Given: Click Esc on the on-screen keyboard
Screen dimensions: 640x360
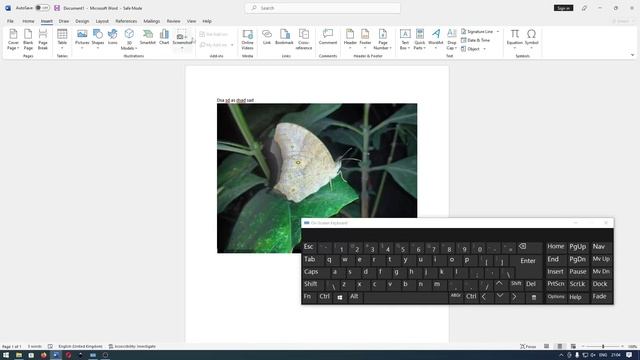Looking at the screenshot, I should tap(309, 247).
